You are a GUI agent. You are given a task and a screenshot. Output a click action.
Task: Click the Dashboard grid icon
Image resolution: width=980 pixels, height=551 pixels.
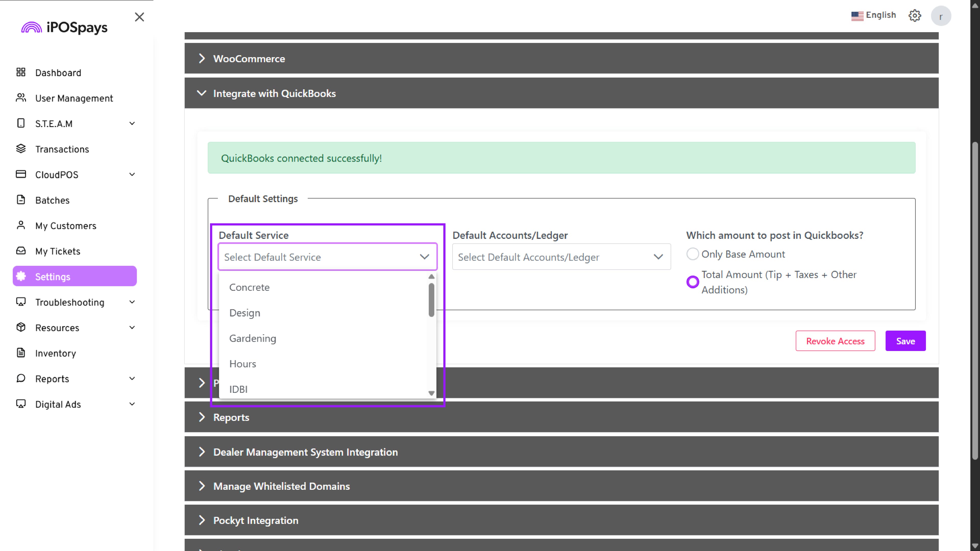point(21,72)
